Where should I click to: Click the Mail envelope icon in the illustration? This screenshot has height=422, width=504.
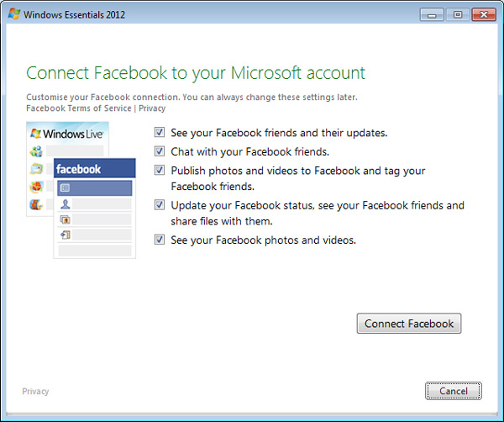pos(36,169)
